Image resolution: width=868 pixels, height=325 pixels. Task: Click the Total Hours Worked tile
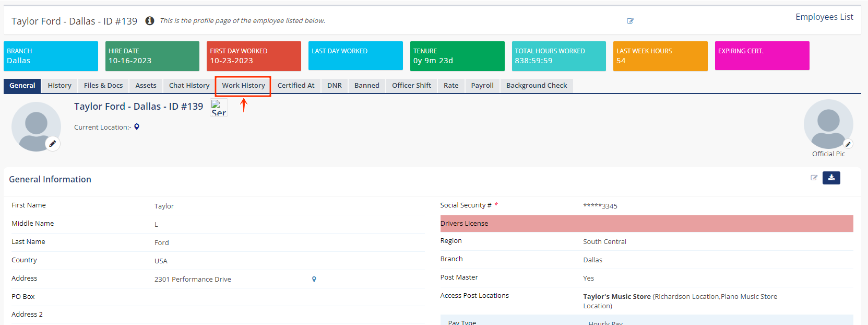(x=559, y=56)
